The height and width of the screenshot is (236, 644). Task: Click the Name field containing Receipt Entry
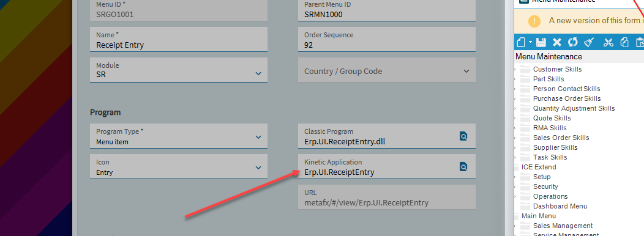coord(179,39)
